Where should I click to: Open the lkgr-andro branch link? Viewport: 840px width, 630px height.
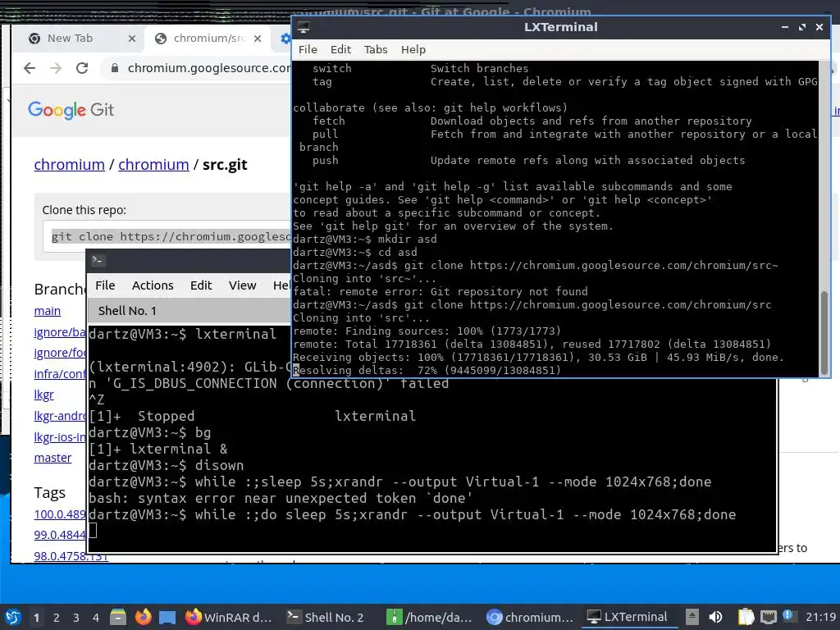coord(60,416)
